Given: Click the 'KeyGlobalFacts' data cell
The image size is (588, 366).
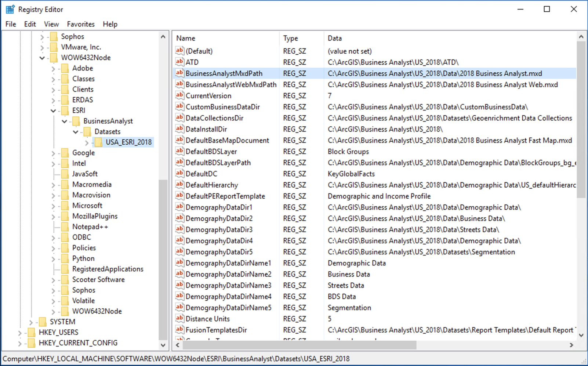Looking at the screenshot, I should tap(351, 174).
